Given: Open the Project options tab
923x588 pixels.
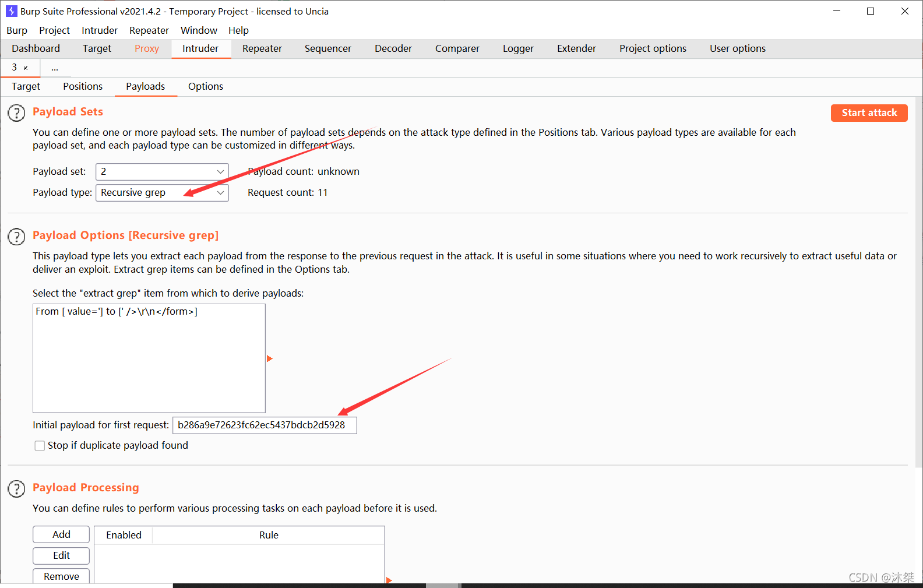Looking at the screenshot, I should point(653,49).
